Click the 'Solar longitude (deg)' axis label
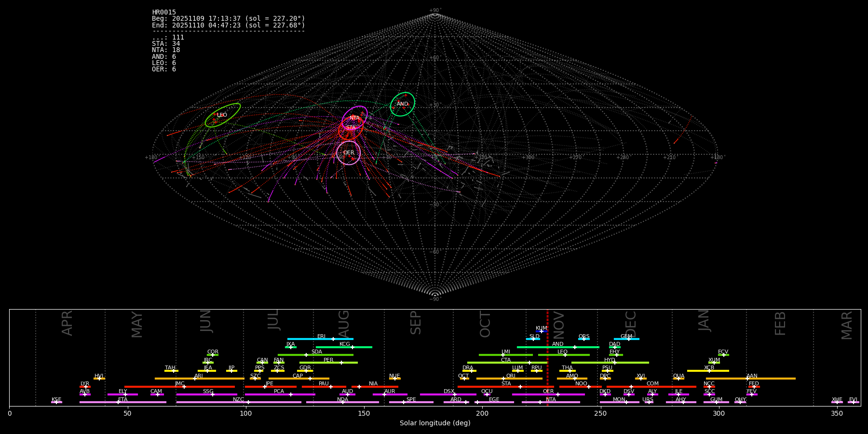The width and height of the screenshot is (868, 434). pos(435,423)
